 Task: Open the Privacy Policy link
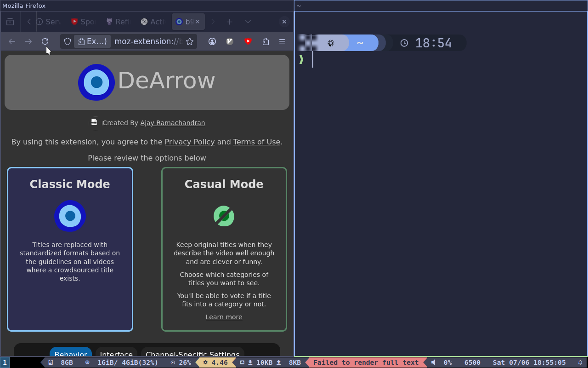pyautogui.click(x=190, y=142)
